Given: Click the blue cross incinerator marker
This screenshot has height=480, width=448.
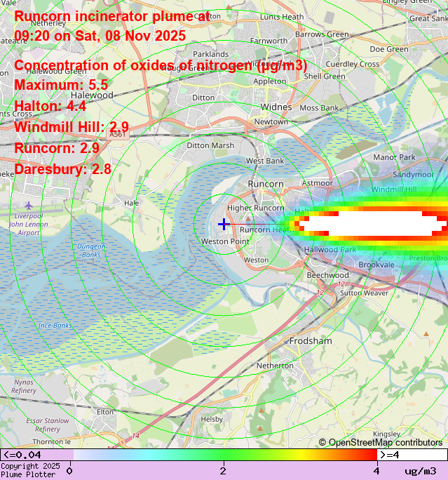Looking at the screenshot, I should click(224, 224).
